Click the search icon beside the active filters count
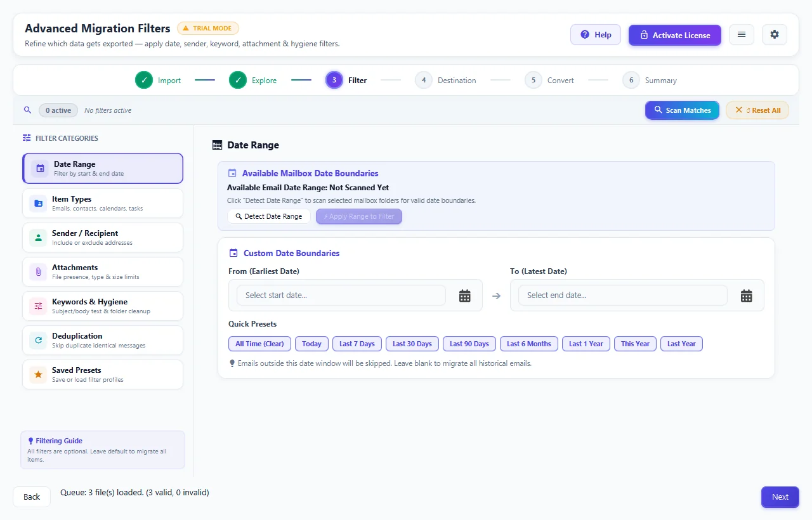The height and width of the screenshot is (520, 812). click(x=27, y=110)
